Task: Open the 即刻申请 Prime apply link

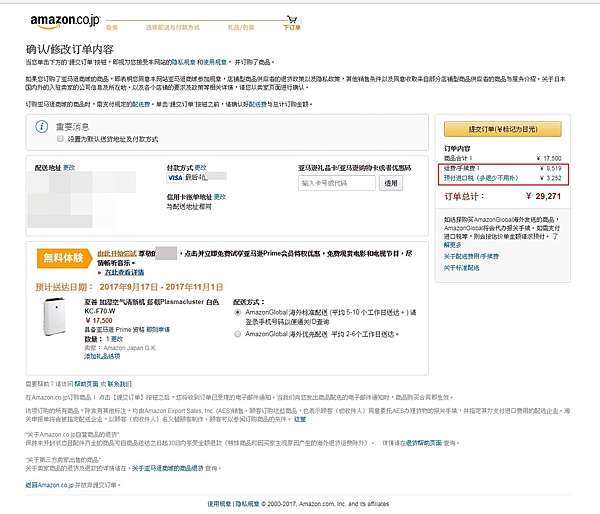Action: click(x=158, y=330)
